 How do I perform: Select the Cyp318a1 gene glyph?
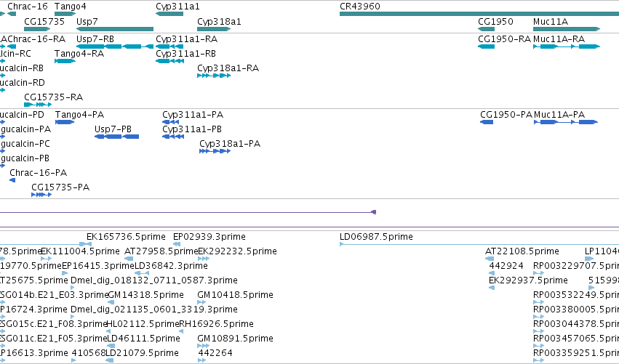[x=214, y=29]
